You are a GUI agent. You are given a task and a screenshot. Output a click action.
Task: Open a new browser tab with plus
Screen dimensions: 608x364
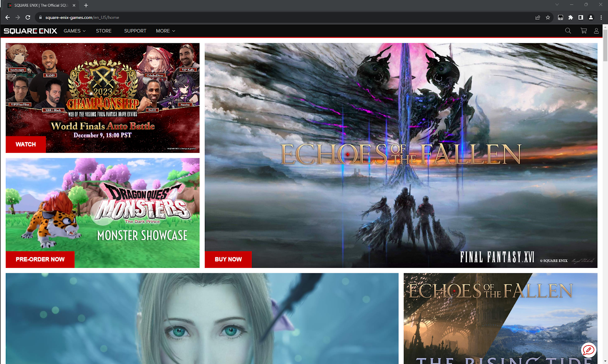[x=86, y=5]
